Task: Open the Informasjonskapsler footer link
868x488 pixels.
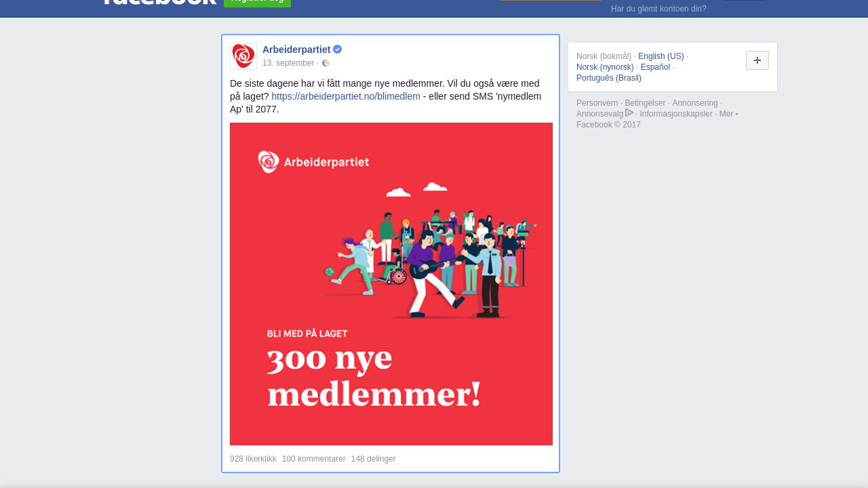Action: coord(676,114)
